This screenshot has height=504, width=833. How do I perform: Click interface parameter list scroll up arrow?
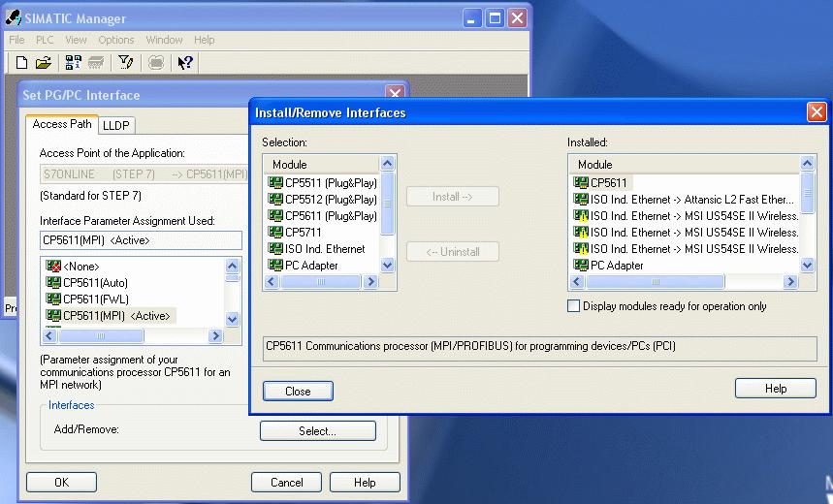tap(232, 266)
